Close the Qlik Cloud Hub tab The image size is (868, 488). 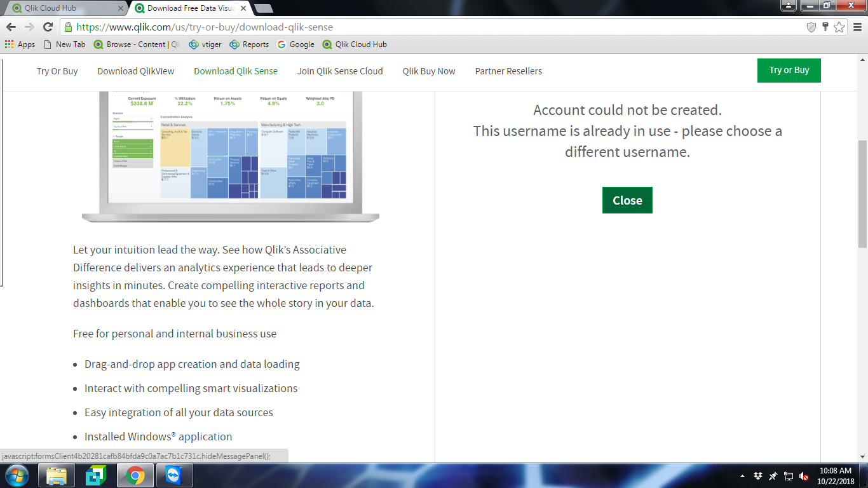[121, 8]
